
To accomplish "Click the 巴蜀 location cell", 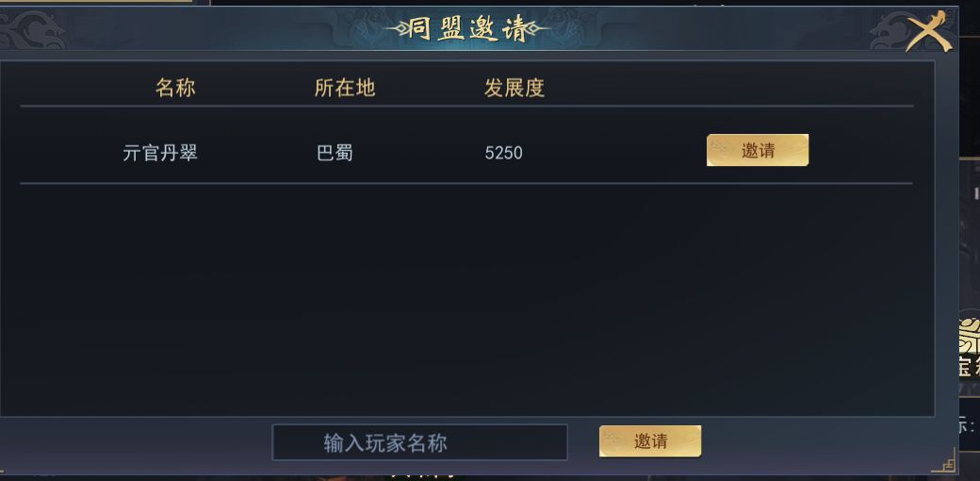I will click(x=335, y=153).
